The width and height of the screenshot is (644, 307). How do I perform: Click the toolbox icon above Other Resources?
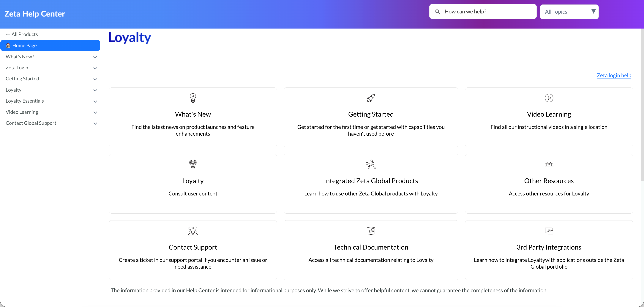[x=549, y=164]
